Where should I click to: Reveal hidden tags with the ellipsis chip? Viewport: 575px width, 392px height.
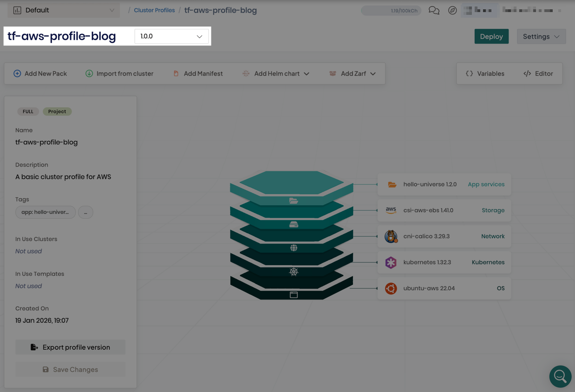(85, 212)
